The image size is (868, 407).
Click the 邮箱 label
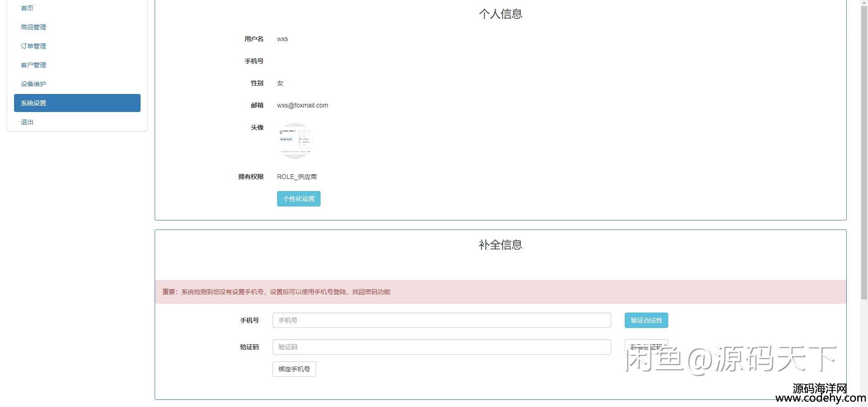[257, 105]
